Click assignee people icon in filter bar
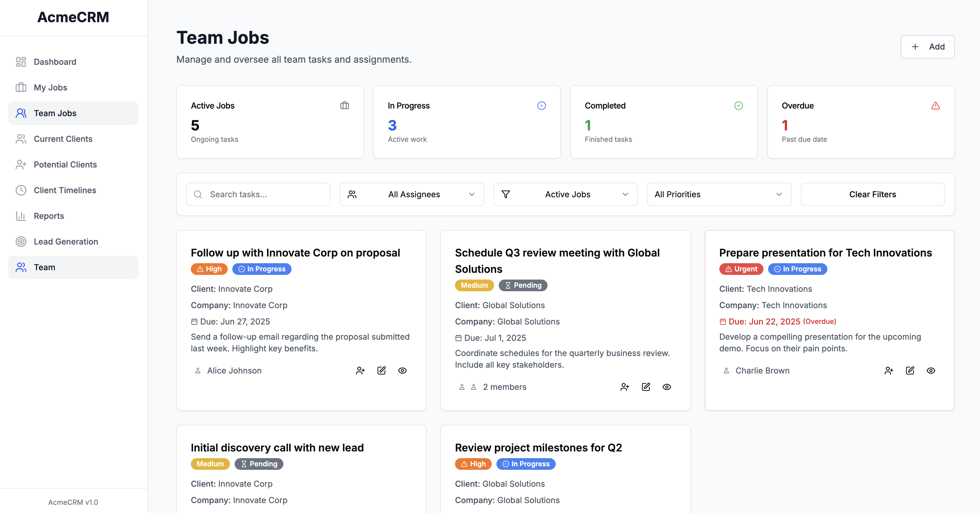The width and height of the screenshot is (980, 513). pyautogui.click(x=352, y=194)
